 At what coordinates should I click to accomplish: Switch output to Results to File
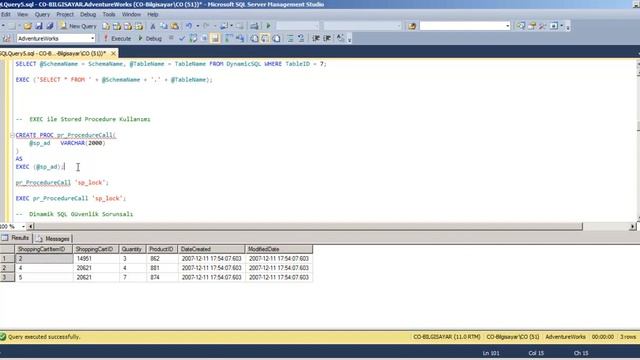point(276,38)
